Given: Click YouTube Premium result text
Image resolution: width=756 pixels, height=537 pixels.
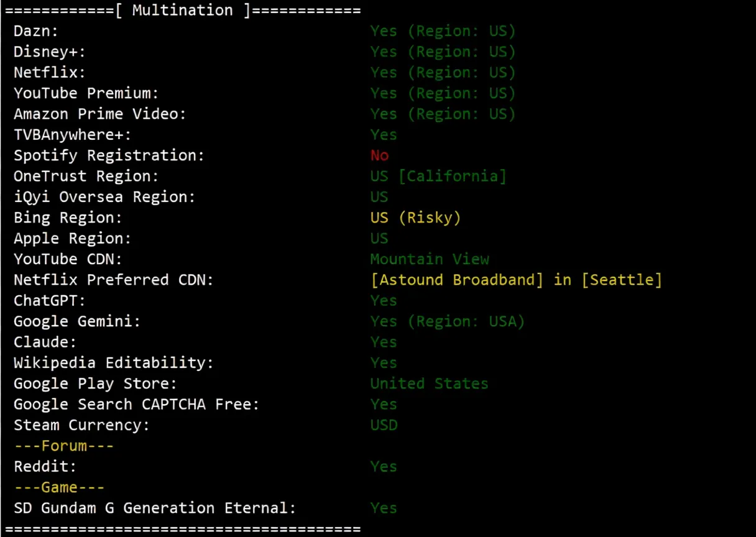Looking at the screenshot, I should 443,93.
